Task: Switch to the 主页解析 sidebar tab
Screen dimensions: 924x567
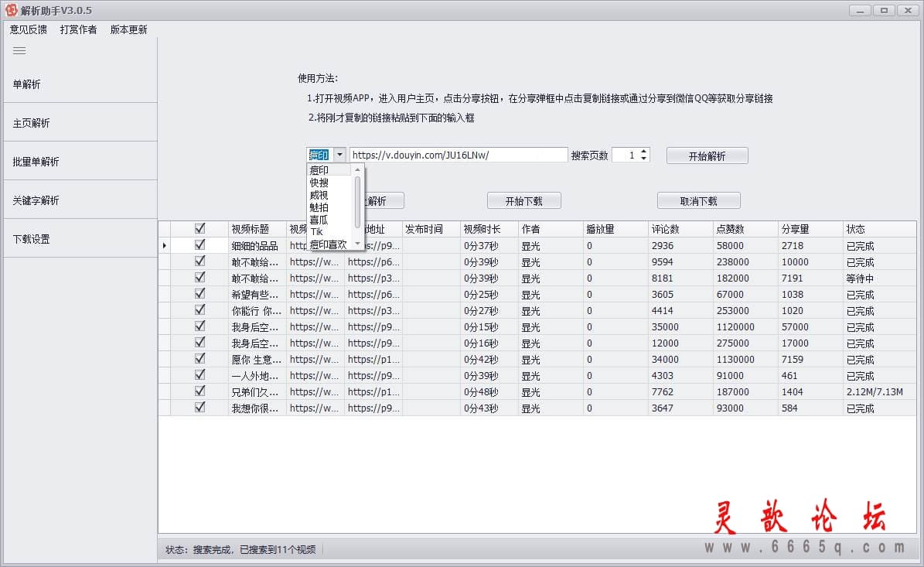Action: (x=80, y=122)
